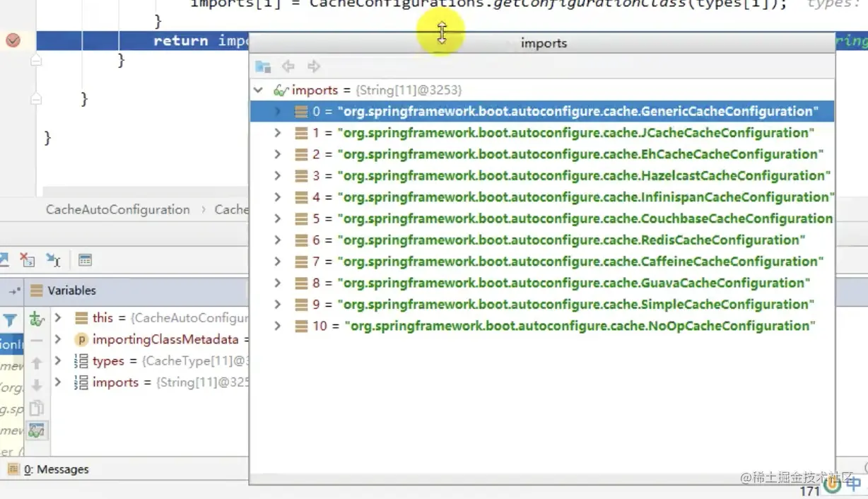
Task: Click the imports popup title bar
Action: click(x=543, y=43)
